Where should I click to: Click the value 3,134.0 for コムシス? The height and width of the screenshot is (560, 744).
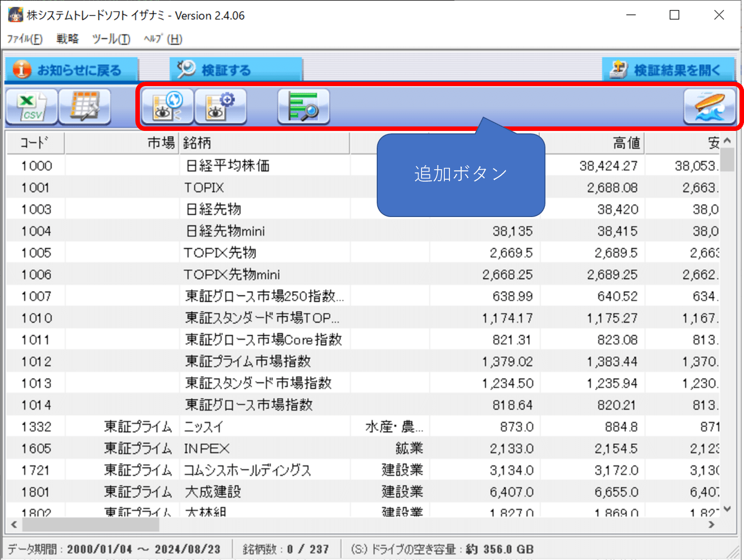click(512, 470)
